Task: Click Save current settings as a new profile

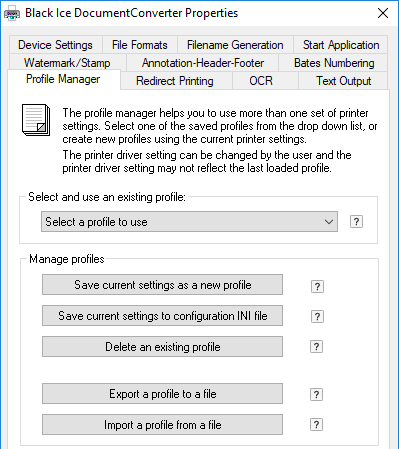Action: click(x=162, y=285)
